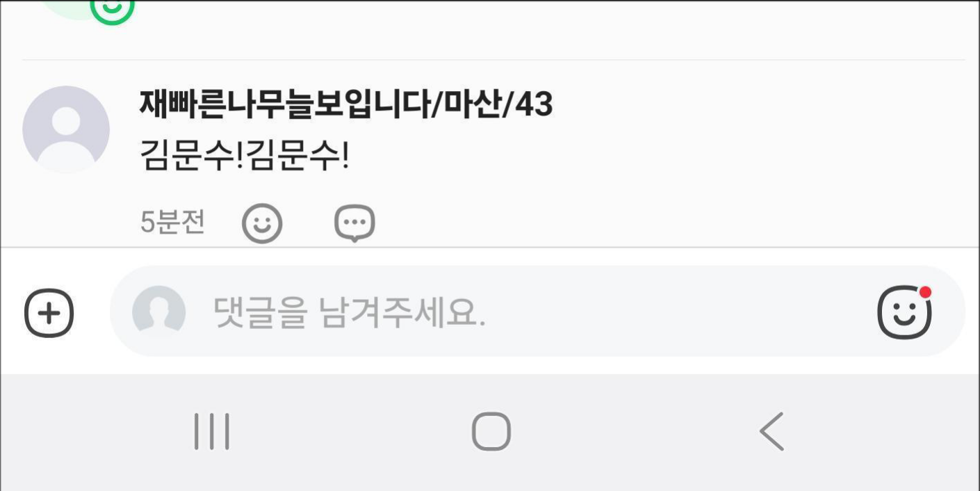Tap the plus attachment icon beside the comment box
The height and width of the screenshot is (491, 980).
(49, 313)
